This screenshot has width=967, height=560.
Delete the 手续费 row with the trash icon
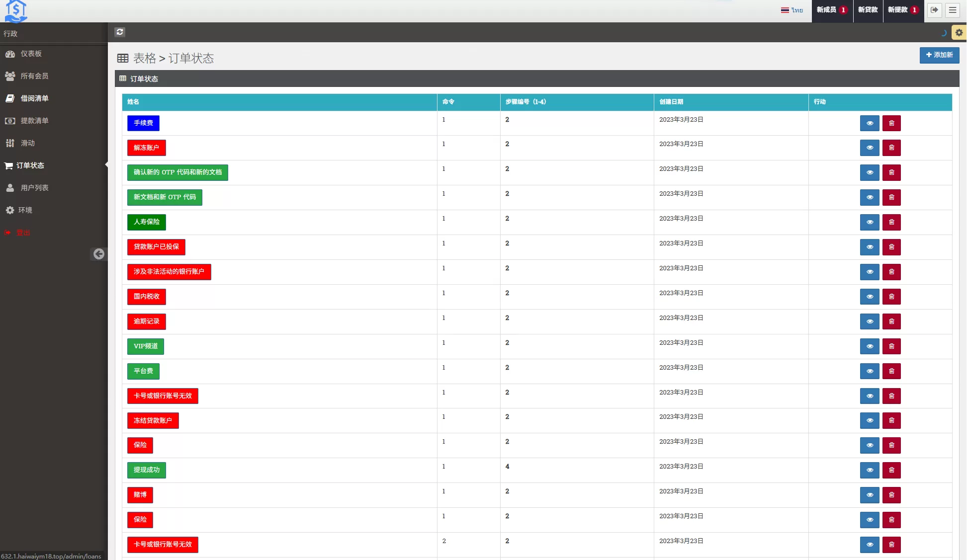pyautogui.click(x=891, y=123)
